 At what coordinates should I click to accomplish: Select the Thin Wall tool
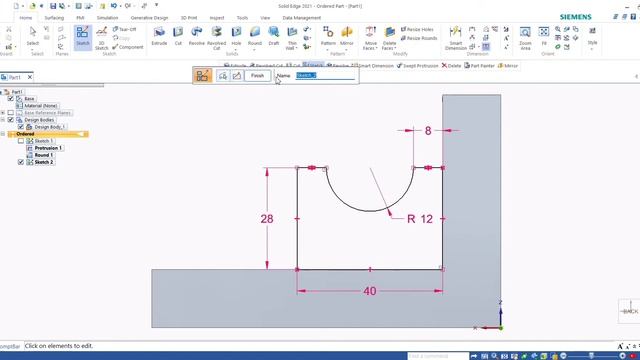click(292, 38)
